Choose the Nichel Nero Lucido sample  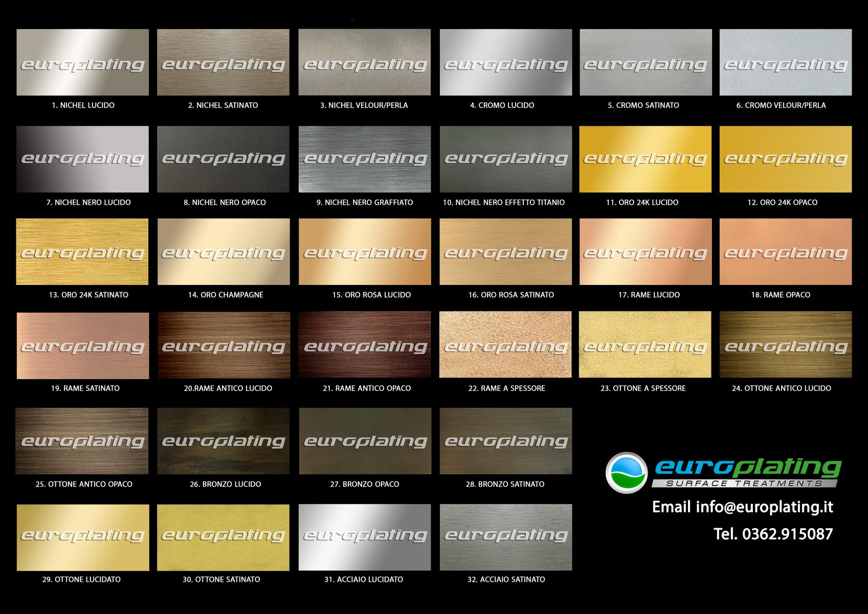82,159
